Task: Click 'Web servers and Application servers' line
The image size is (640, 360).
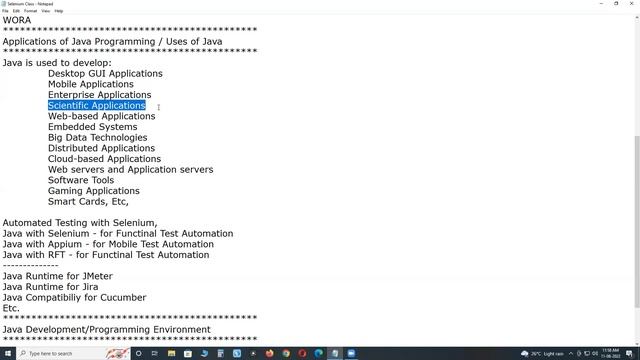Action: click(131, 169)
